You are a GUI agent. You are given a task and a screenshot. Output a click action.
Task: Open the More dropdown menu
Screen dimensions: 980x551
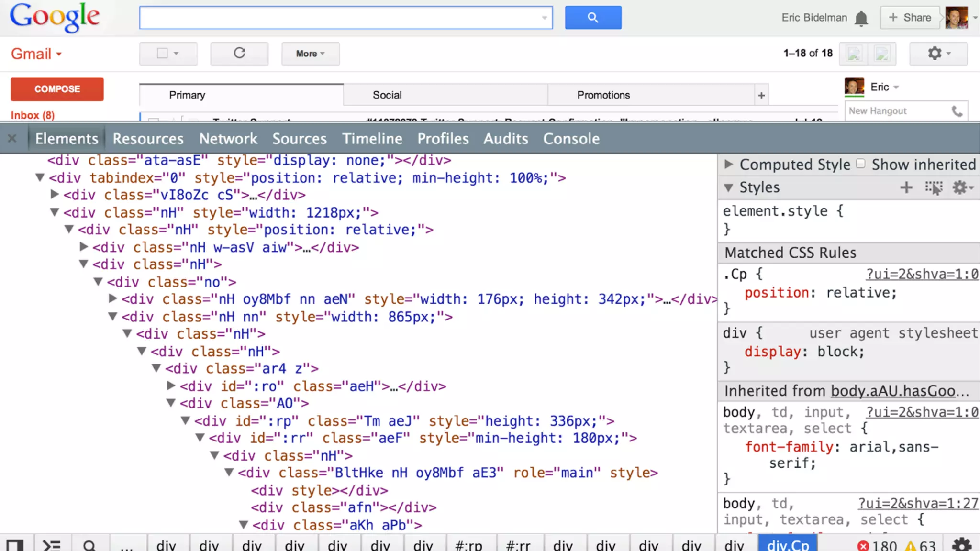[x=310, y=54]
